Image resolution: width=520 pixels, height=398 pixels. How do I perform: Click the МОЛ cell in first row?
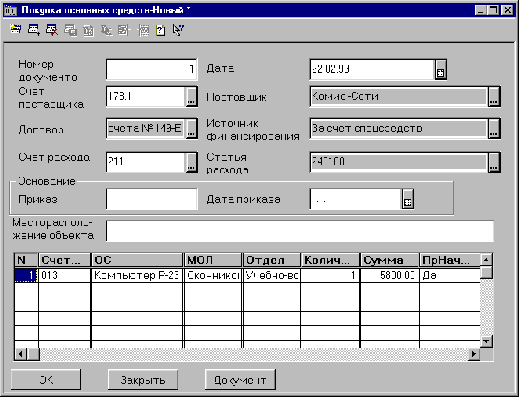tap(213, 275)
